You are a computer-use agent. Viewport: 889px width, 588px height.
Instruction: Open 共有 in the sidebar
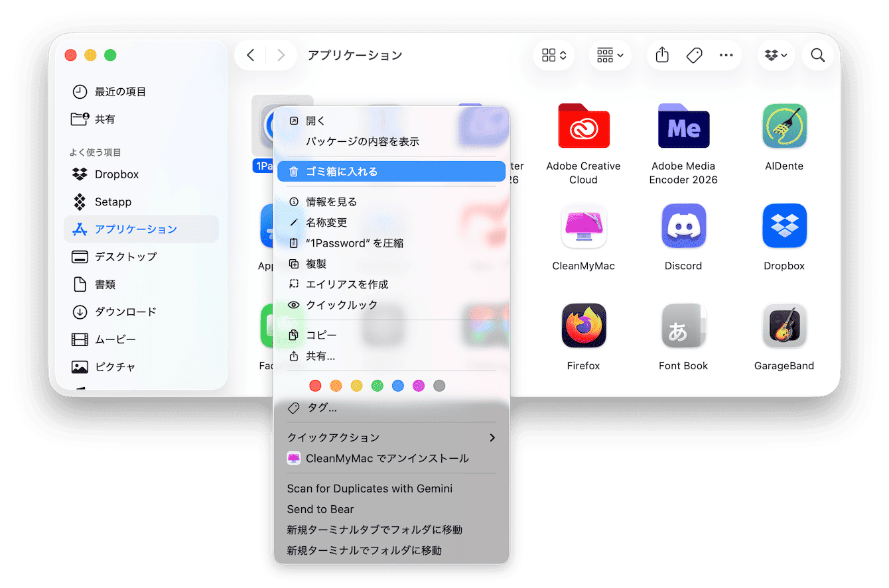pos(141,119)
